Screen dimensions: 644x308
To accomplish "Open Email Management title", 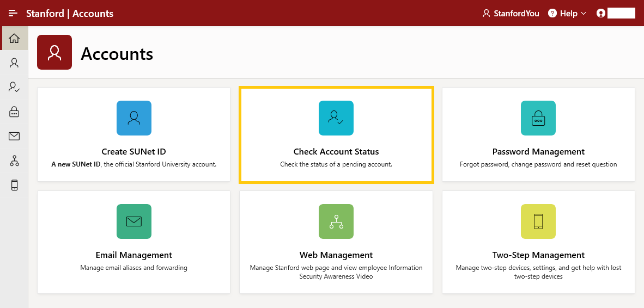I will 134,255.
